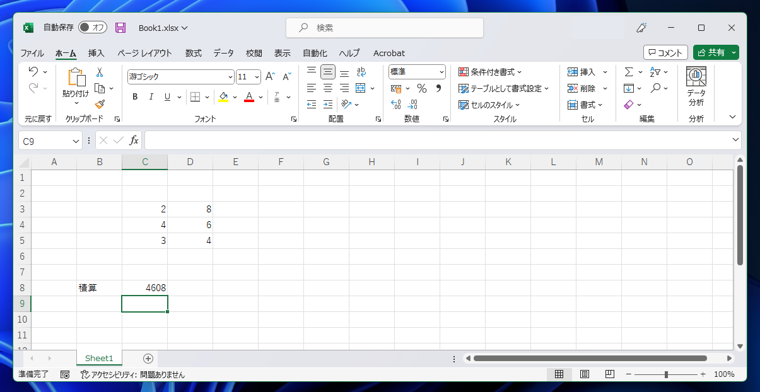Image resolution: width=760 pixels, height=392 pixels.
Task: Open the number format dropdown
Action: (x=442, y=72)
